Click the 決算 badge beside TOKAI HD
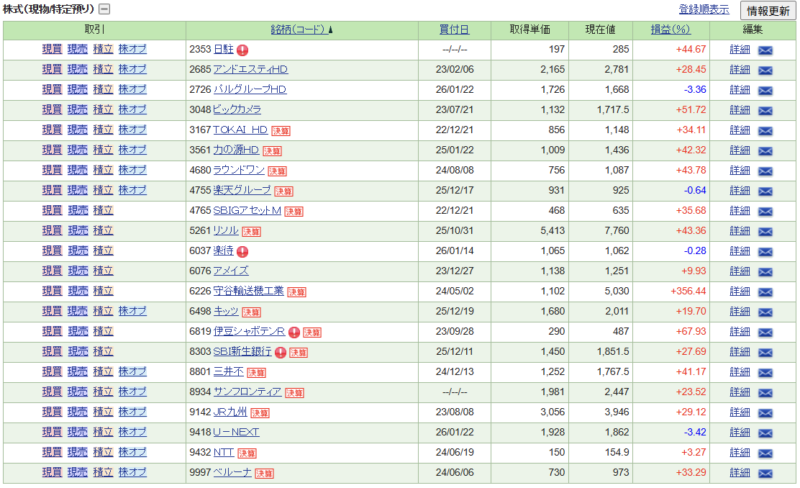This screenshot has height=488, width=800. [282, 130]
